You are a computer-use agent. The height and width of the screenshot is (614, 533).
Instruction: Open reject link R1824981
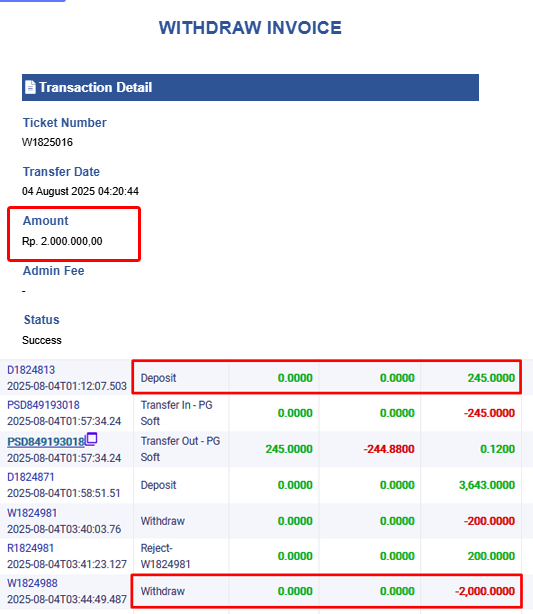pyautogui.click(x=30, y=548)
